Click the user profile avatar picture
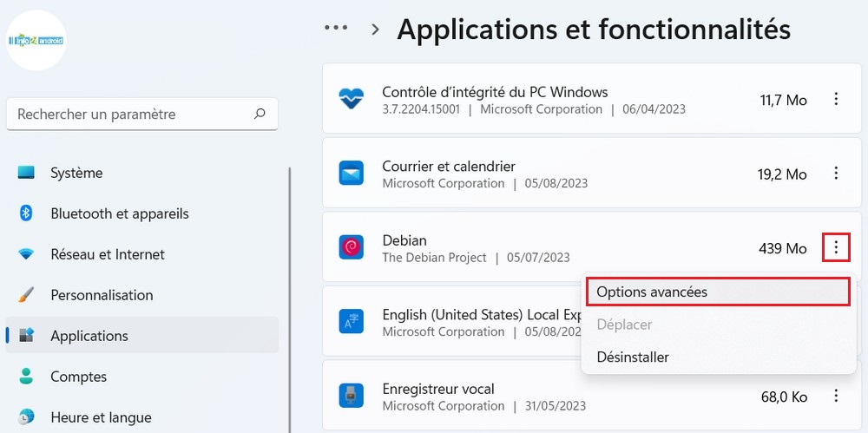The height and width of the screenshot is (433, 868). (x=36, y=41)
